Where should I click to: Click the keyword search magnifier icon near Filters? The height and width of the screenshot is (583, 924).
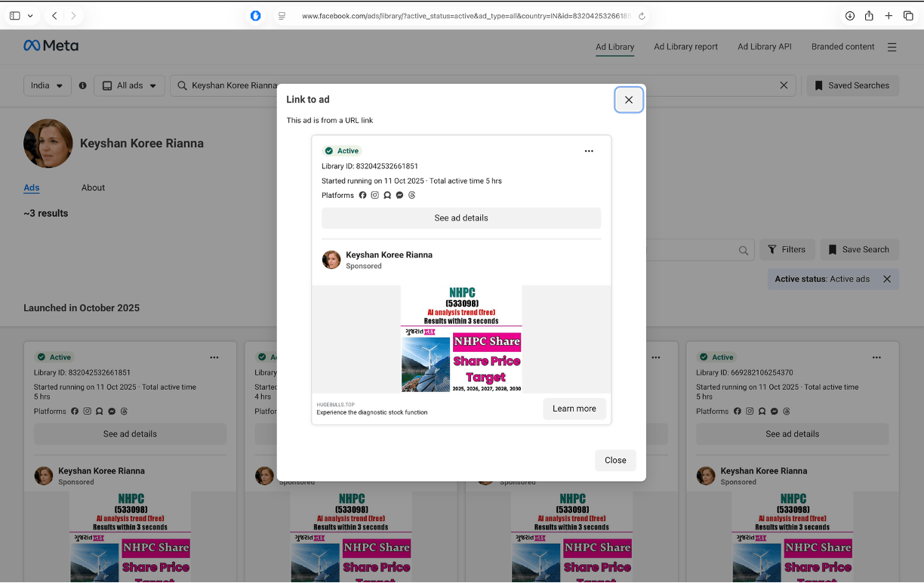click(x=744, y=250)
